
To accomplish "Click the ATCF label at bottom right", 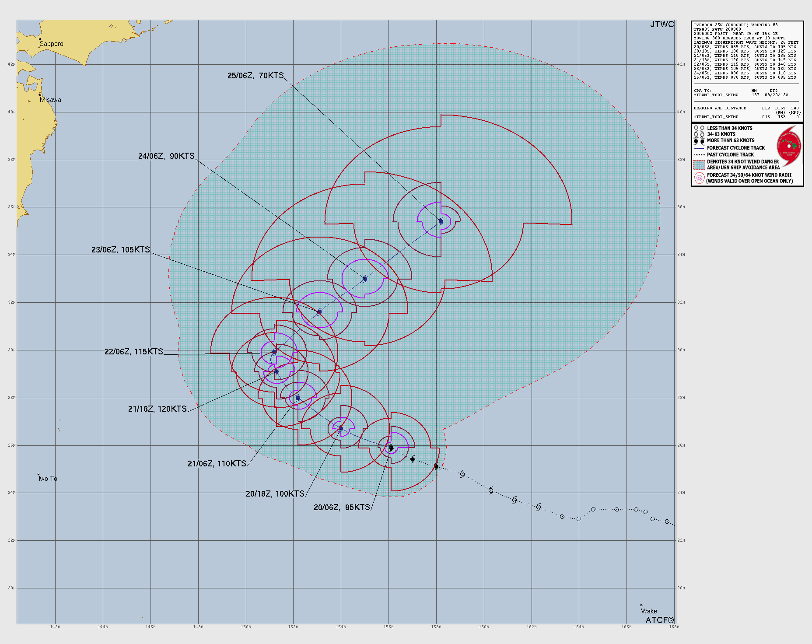I will 659,620.
